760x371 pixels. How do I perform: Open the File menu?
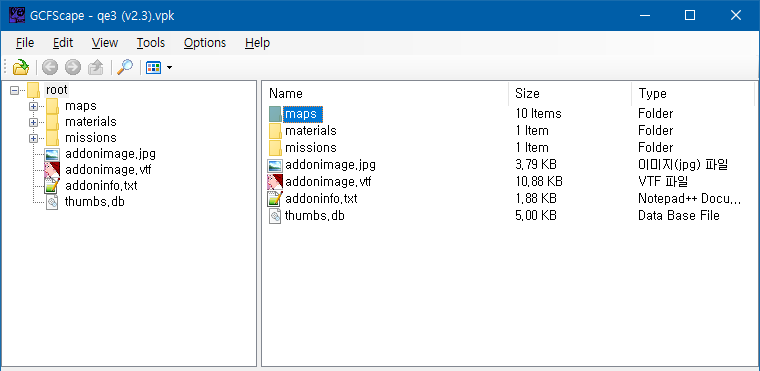pos(25,43)
